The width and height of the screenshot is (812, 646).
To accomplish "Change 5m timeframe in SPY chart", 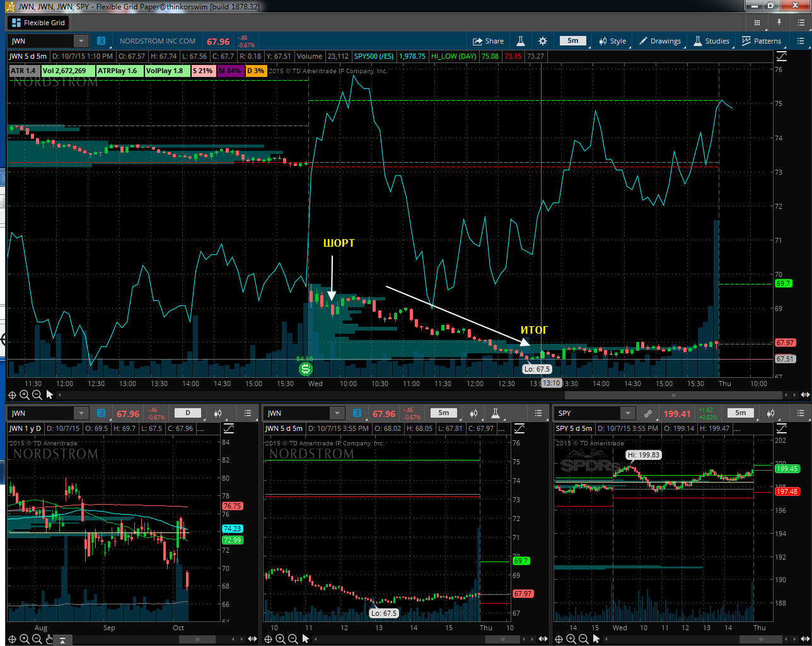I will coord(740,413).
